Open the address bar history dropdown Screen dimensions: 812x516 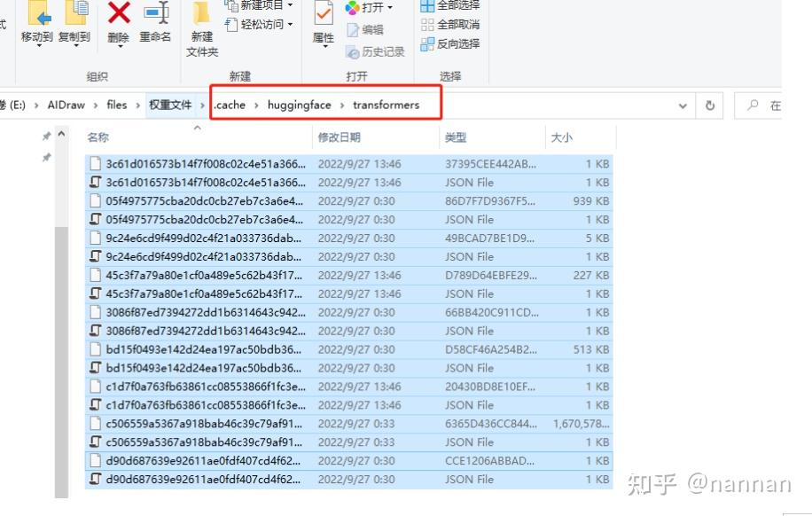click(682, 105)
